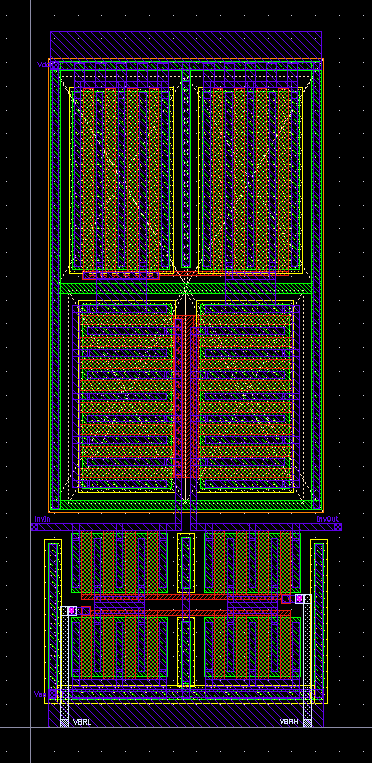Click the central red vertical poly gate strip

click(x=186, y=397)
